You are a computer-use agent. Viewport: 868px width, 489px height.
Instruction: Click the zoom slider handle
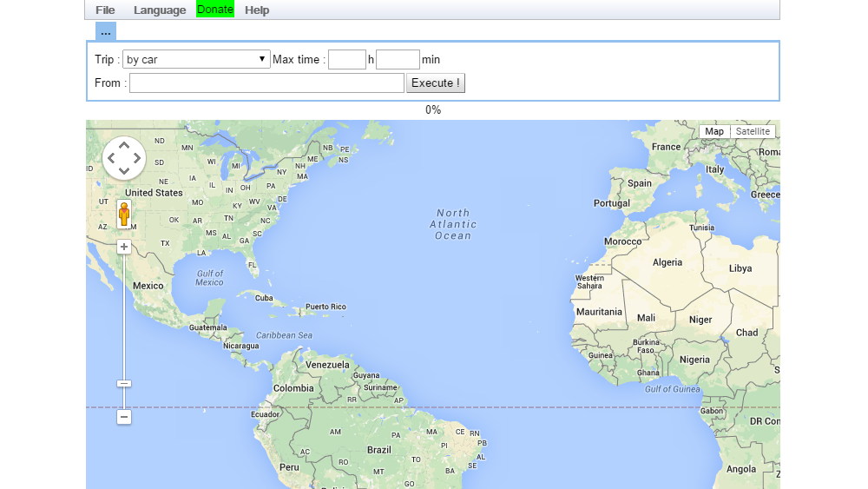124,383
